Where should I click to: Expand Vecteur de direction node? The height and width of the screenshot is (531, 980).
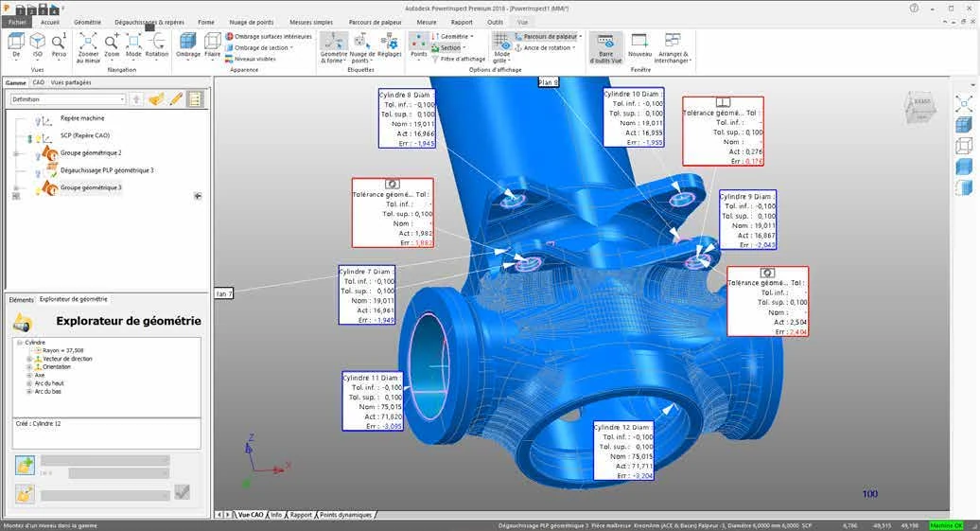(x=28, y=359)
